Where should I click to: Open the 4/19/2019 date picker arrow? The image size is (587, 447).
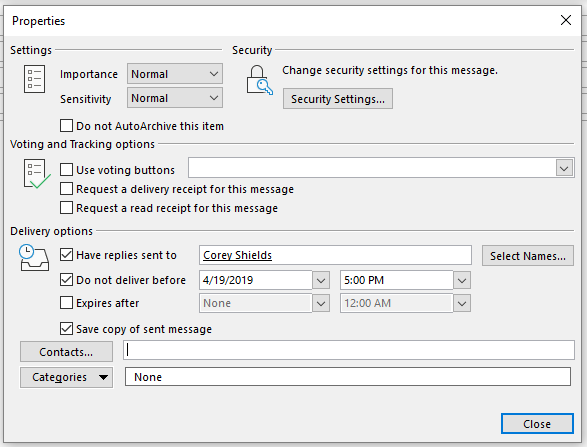click(321, 280)
